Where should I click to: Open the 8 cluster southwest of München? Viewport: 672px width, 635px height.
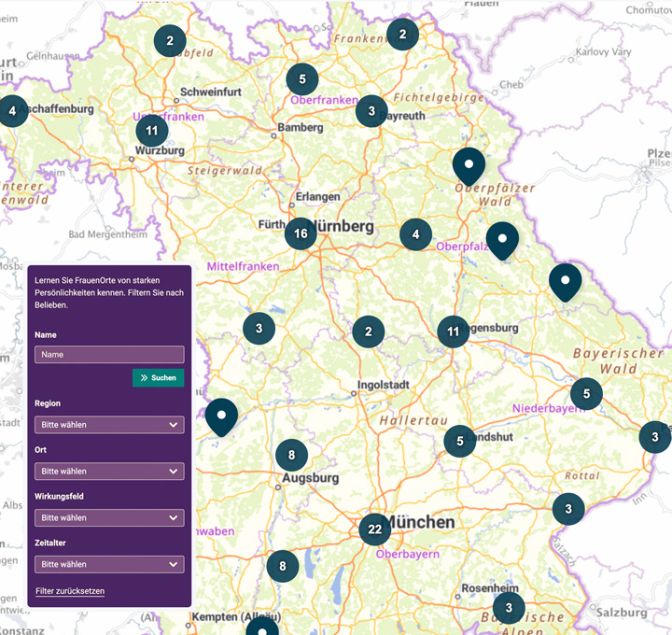pos(283,567)
